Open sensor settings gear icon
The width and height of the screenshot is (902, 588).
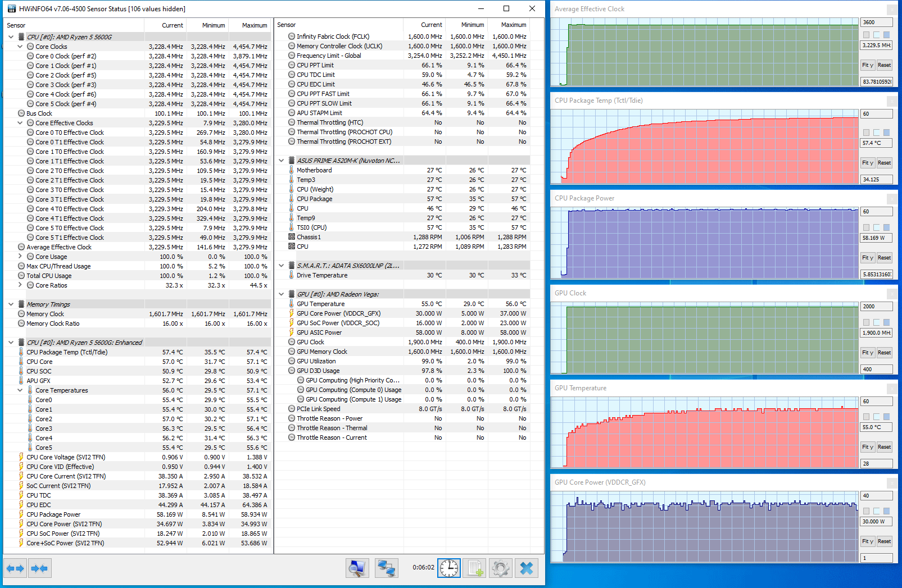[501, 568]
